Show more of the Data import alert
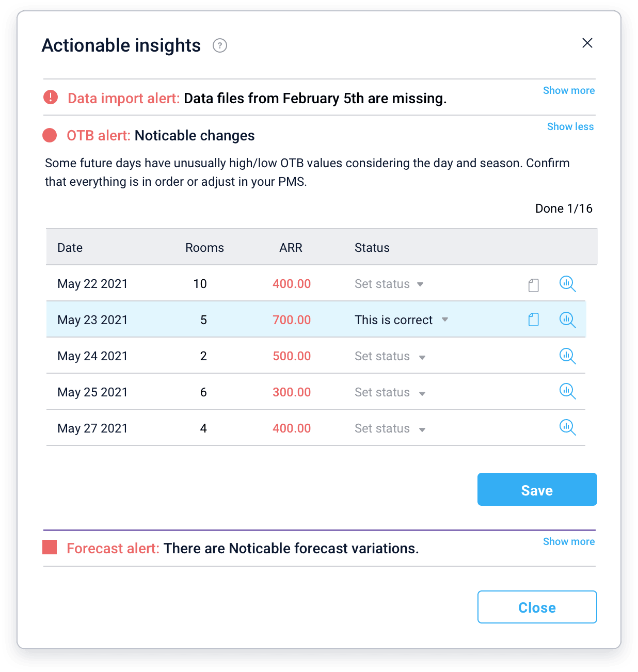The width and height of the screenshot is (638, 672). coord(568,91)
